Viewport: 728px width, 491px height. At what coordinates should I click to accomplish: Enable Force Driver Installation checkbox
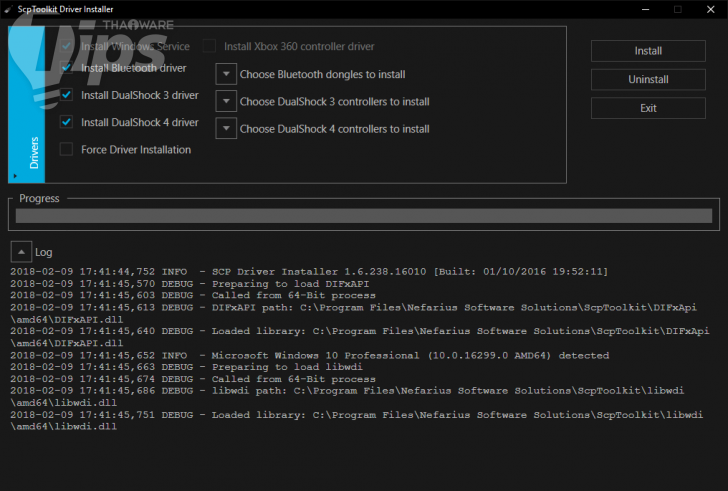pyautogui.click(x=66, y=149)
